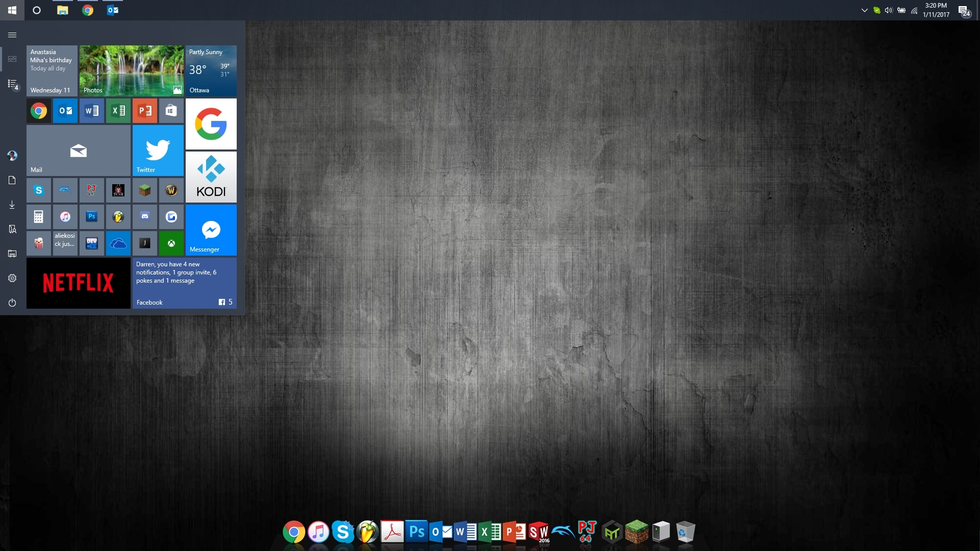The height and width of the screenshot is (551, 980).
Task: Open the Minecraft tile in Start menu
Action: click(x=145, y=190)
